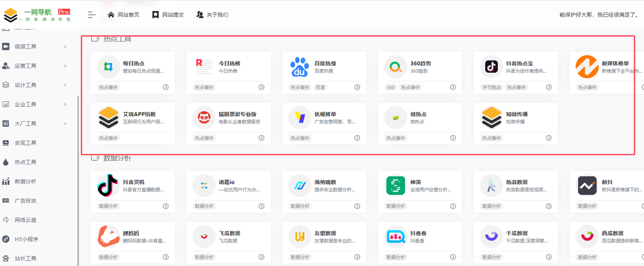Open 关于我们 from top navigation
The width and height of the screenshot is (644, 266).
pos(212,15)
